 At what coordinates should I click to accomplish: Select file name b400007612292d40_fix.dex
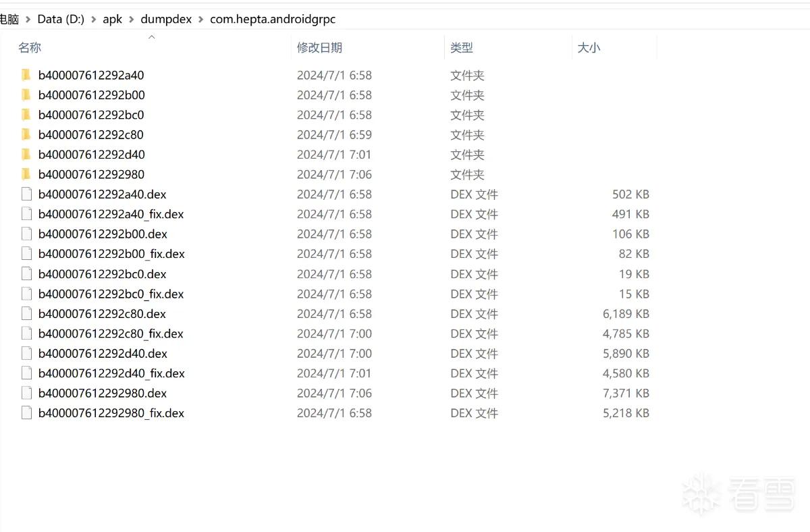pos(111,373)
